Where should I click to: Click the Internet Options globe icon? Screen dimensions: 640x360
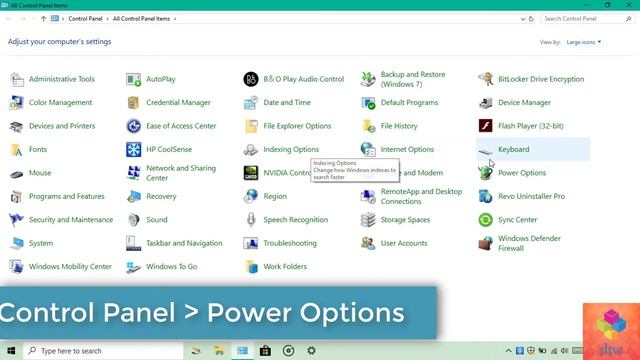pyautogui.click(x=368, y=149)
